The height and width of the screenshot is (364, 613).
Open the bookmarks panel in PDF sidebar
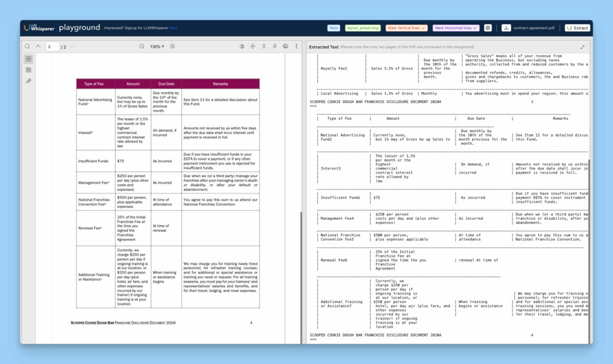point(29,70)
